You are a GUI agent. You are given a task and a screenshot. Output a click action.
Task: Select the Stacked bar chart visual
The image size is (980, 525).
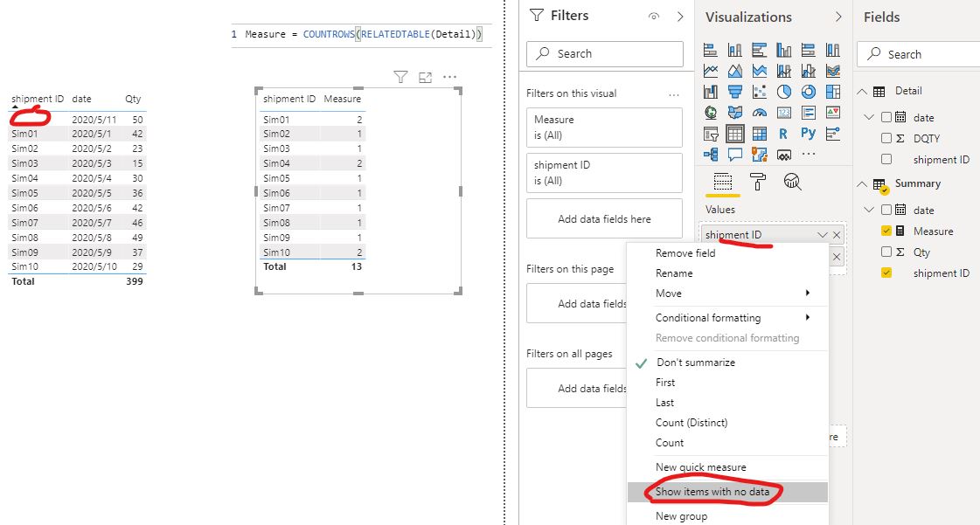pyautogui.click(x=711, y=50)
